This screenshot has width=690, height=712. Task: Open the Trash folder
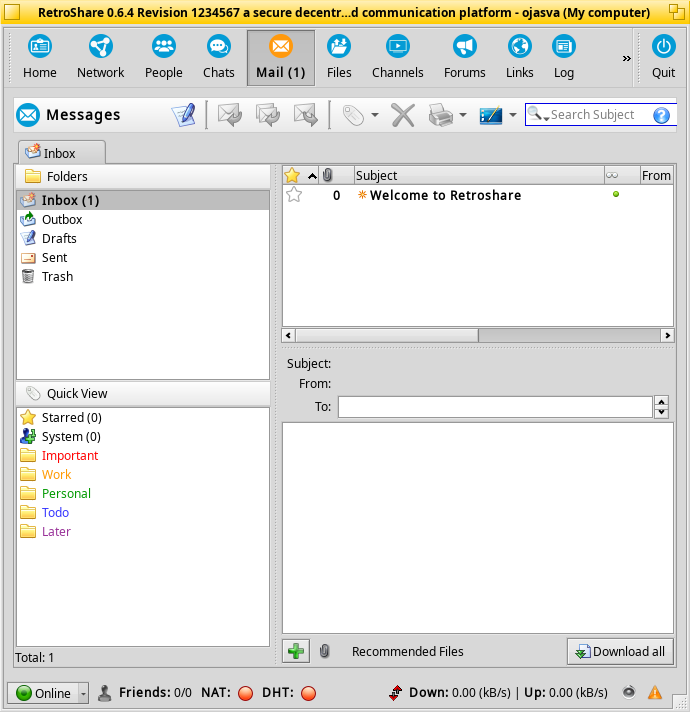point(143,277)
